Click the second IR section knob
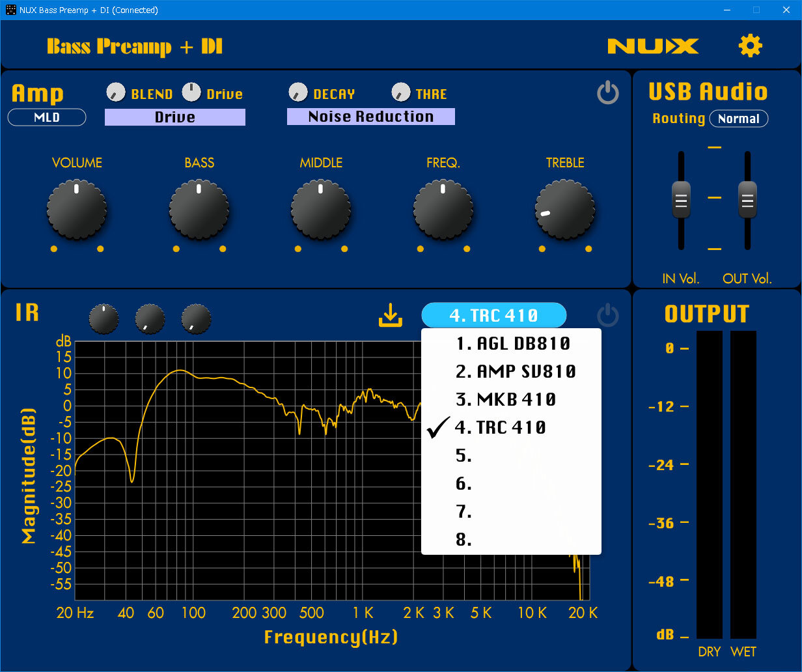802x672 pixels. [x=150, y=318]
